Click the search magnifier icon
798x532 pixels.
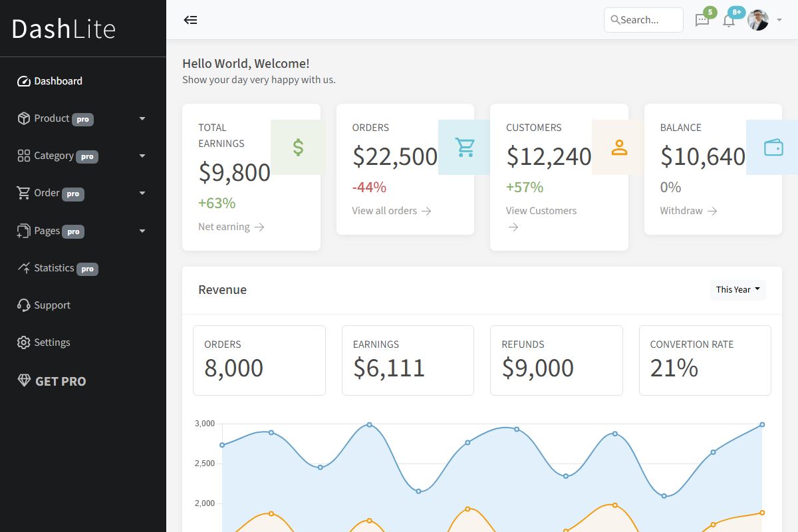click(615, 20)
